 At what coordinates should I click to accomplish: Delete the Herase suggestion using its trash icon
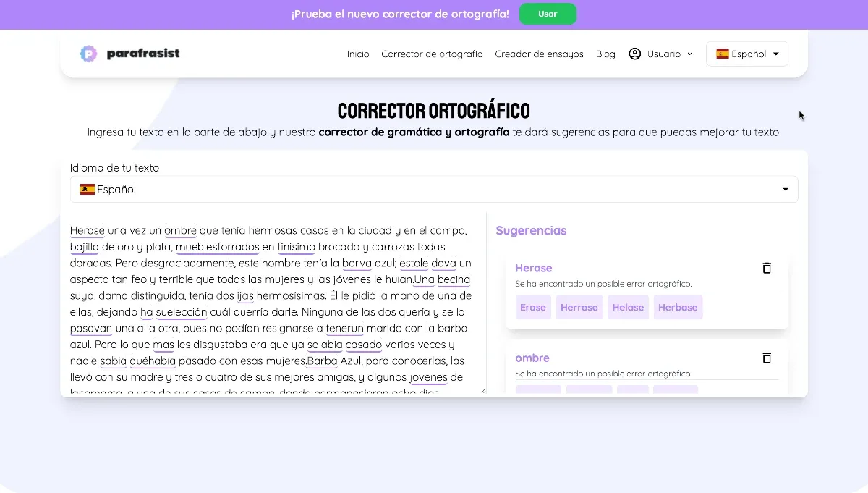pos(767,268)
